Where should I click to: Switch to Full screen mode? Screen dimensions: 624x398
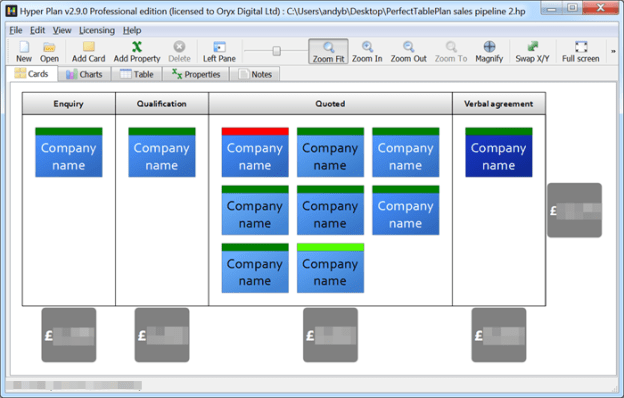[581, 52]
